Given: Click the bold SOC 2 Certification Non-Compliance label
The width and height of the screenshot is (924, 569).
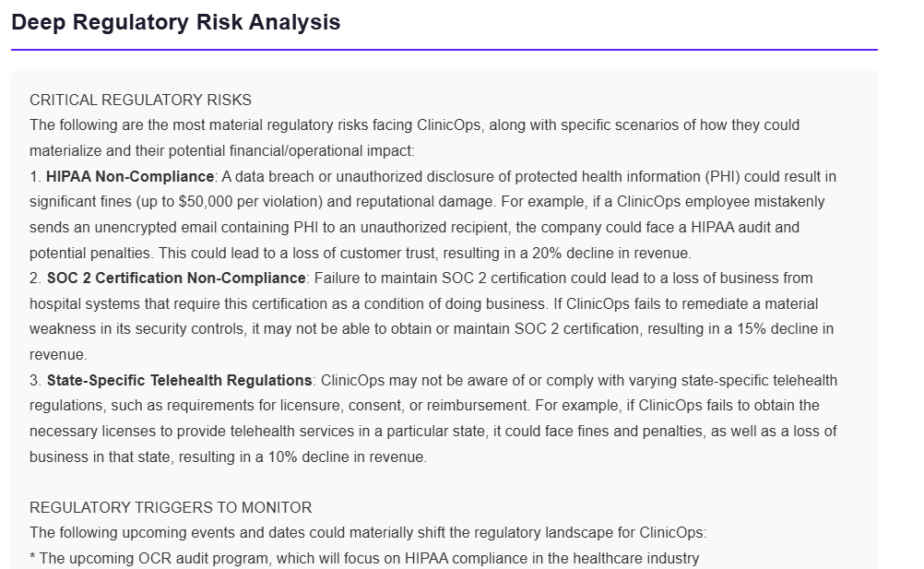Looking at the screenshot, I should pyautogui.click(x=176, y=278).
